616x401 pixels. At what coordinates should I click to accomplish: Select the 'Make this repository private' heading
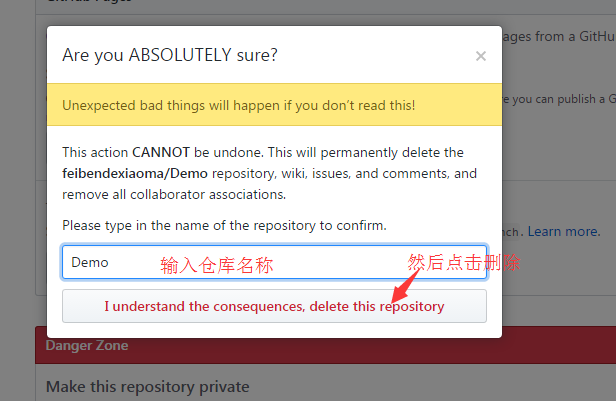[148, 387]
